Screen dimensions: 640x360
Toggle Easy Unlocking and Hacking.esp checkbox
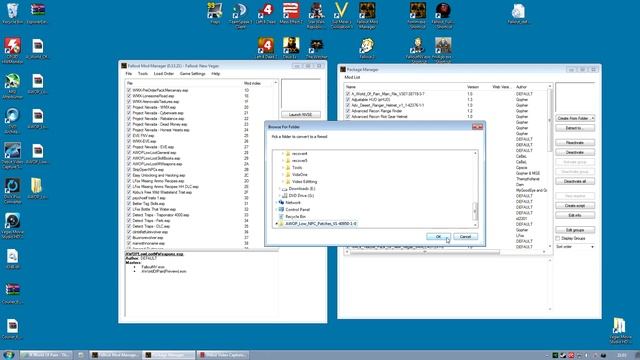(x=129, y=175)
